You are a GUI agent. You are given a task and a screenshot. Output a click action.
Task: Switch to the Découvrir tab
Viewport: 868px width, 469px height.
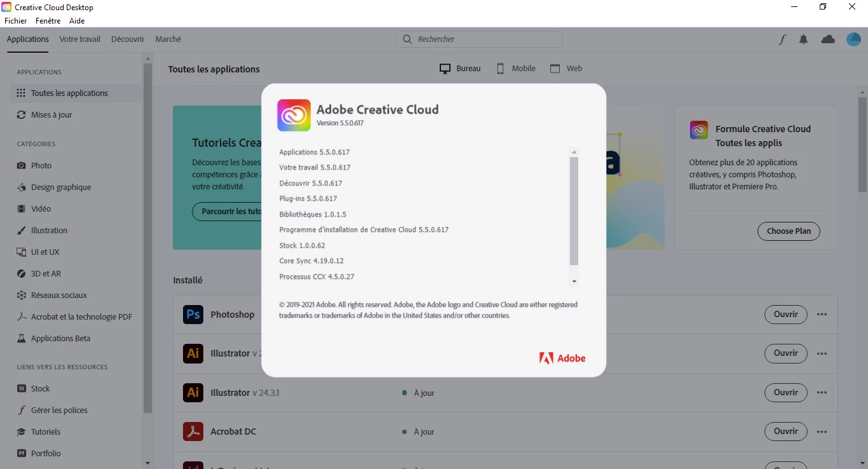[128, 39]
